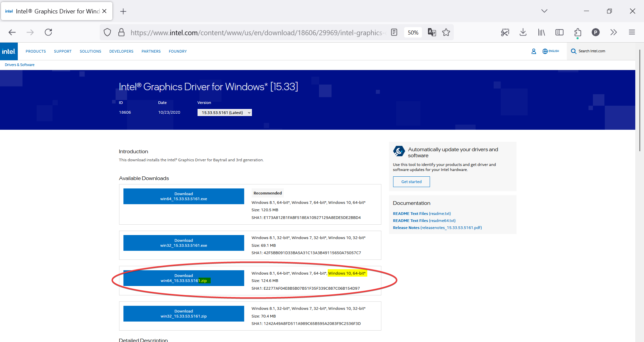Toggle reader view icon in the address bar
This screenshot has height=342, width=644.
coord(394,33)
